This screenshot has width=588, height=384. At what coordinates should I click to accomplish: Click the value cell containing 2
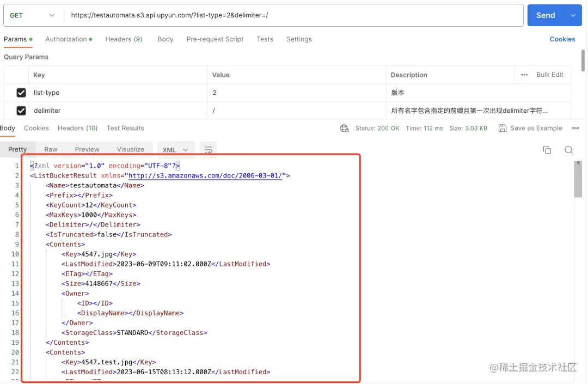click(x=297, y=93)
